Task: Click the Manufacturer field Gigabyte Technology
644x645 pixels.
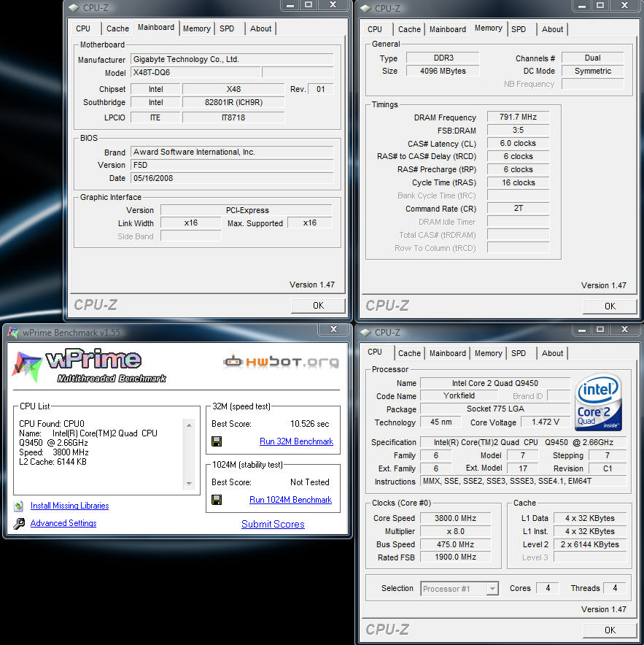Action: [233, 59]
